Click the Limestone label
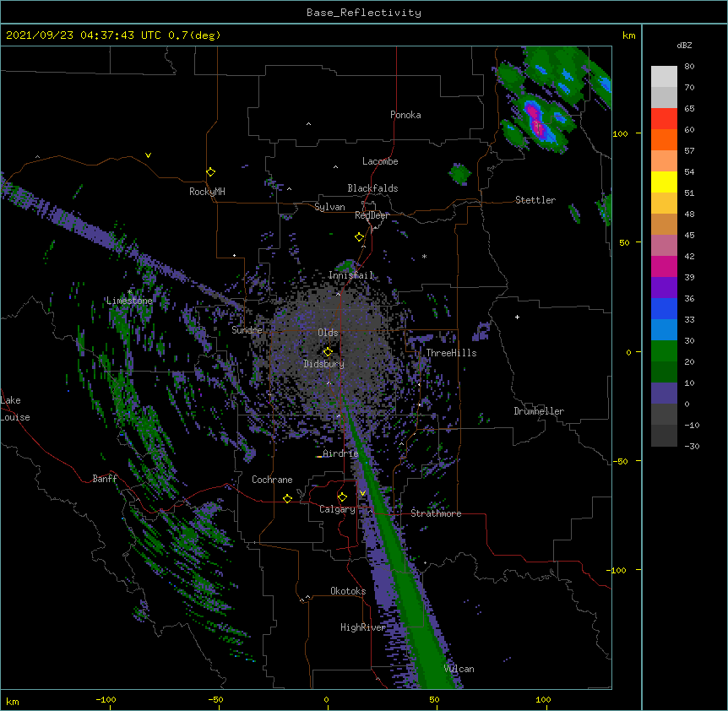Image resolution: width=728 pixels, height=711 pixels. [x=129, y=301]
